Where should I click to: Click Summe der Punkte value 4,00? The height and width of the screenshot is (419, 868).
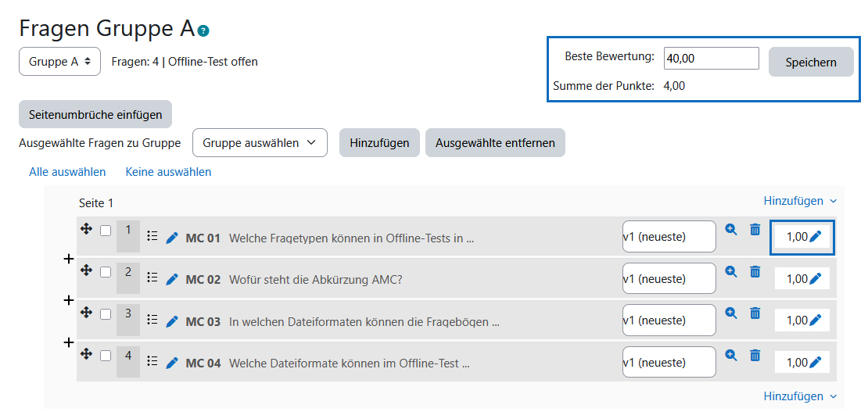674,86
